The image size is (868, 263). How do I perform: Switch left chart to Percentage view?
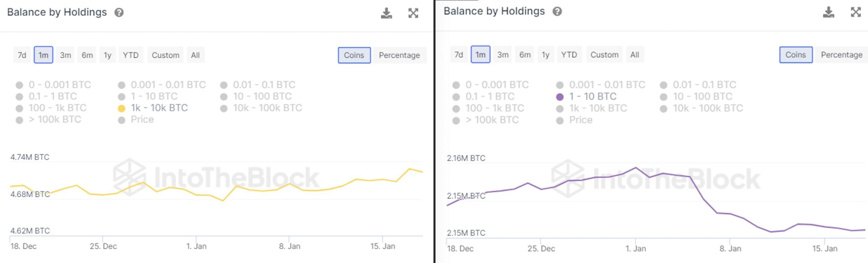point(399,55)
